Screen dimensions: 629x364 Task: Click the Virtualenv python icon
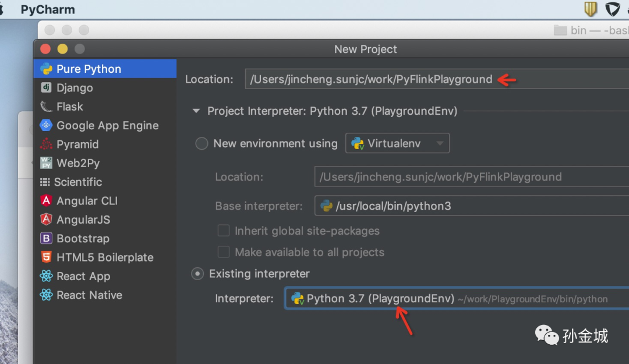[358, 143]
